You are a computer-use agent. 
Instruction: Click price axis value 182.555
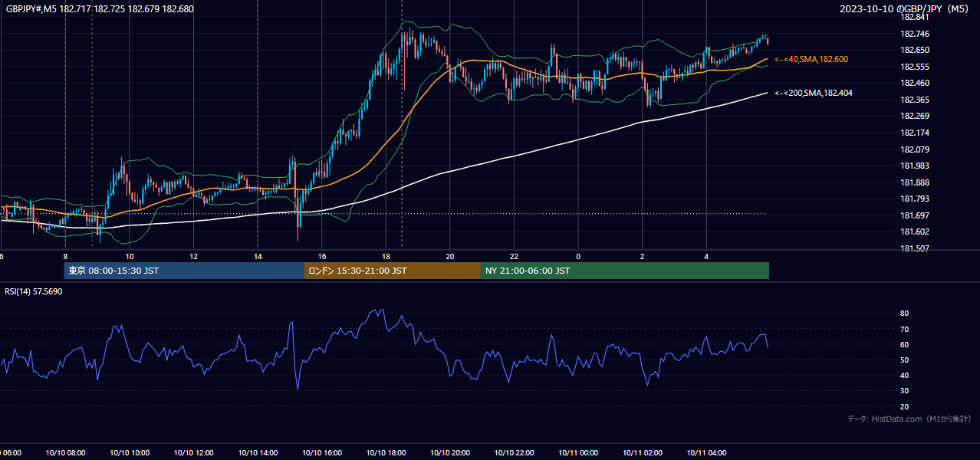pyautogui.click(x=914, y=67)
